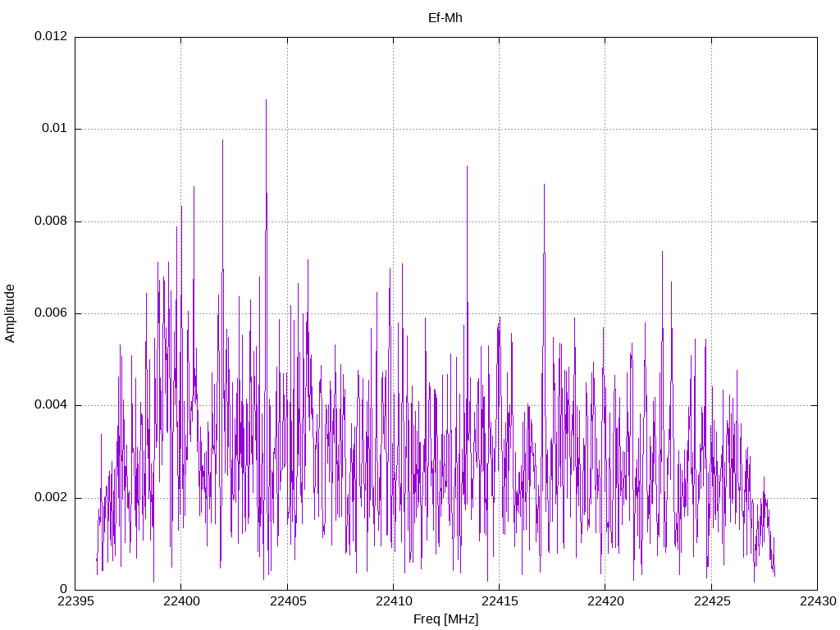
Task: Click the 22415 x-axis tick label
Action: click(500, 601)
